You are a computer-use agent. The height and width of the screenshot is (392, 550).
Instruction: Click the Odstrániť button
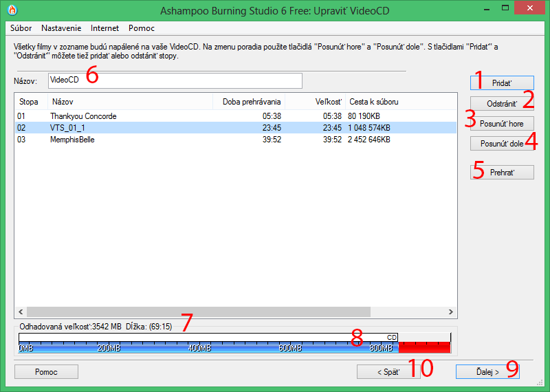click(502, 104)
